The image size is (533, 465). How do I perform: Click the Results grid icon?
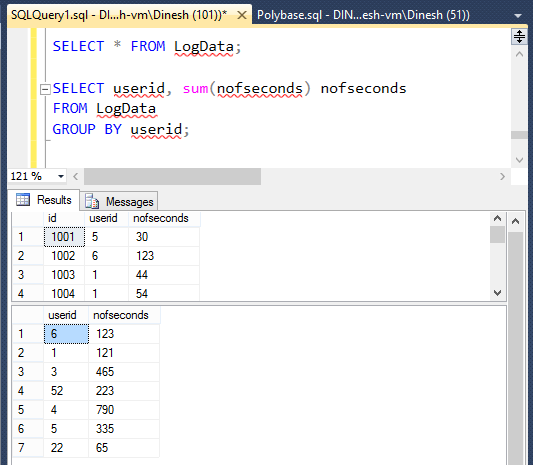coord(23,200)
